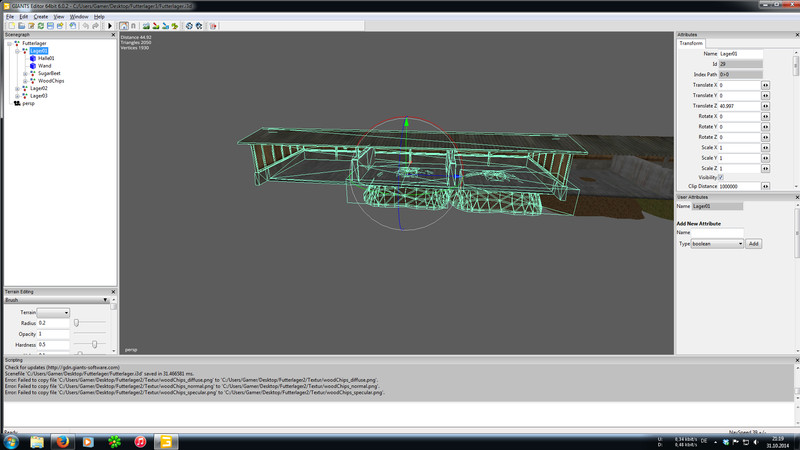
Task: Click the Undo arrow icon
Action: 85,26
